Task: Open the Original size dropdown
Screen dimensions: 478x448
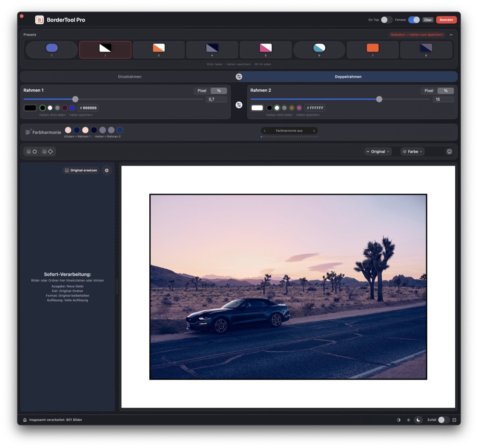Action: click(x=377, y=151)
